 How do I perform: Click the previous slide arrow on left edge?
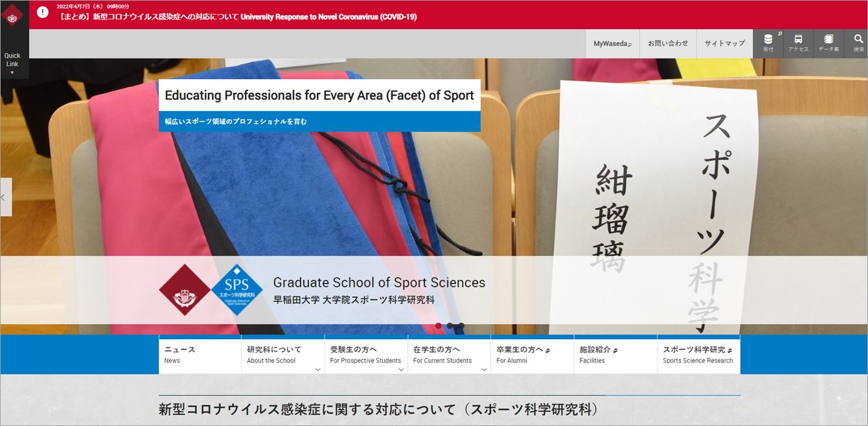pyautogui.click(x=5, y=197)
